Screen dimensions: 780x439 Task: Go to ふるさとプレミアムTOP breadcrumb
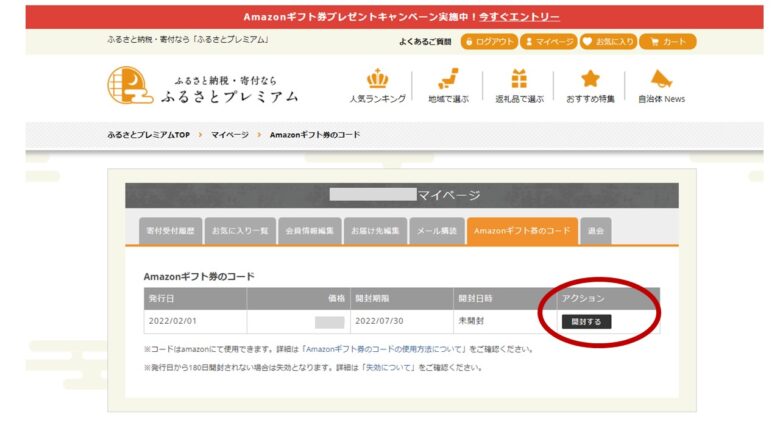click(148, 135)
